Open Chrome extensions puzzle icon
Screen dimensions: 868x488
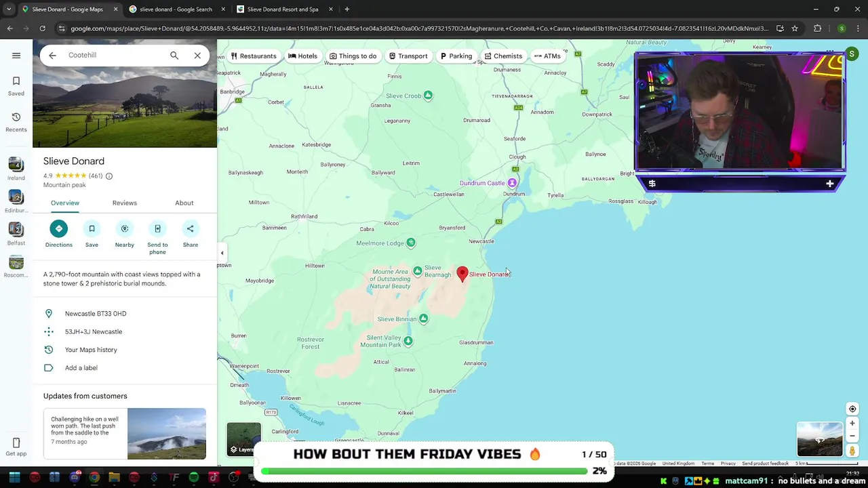(x=818, y=28)
